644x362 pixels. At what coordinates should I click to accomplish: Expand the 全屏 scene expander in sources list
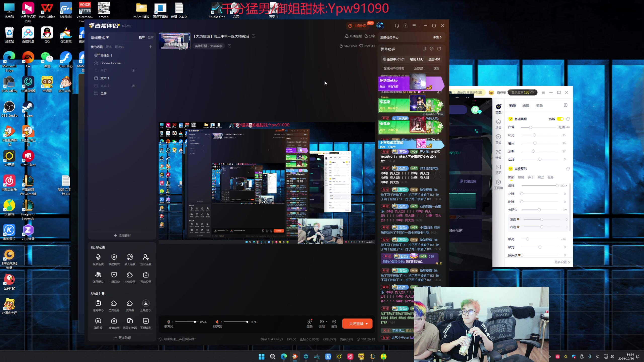click(92, 93)
